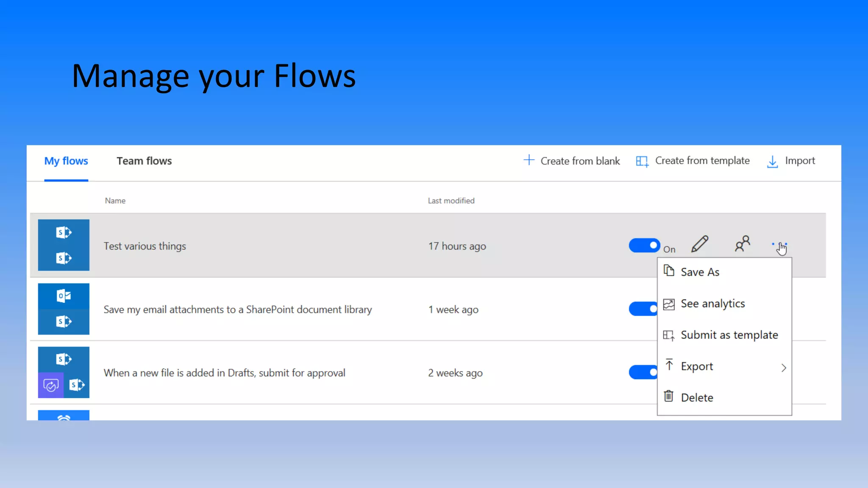This screenshot has height=488, width=868.
Task: Toggle the Save my email attachments flow
Action: (x=643, y=309)
